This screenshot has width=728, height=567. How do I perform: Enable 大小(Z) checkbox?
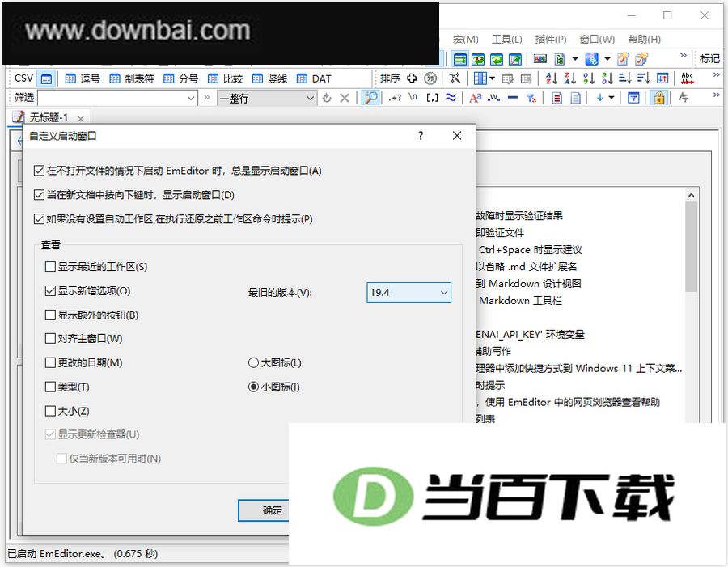[50, 411]
